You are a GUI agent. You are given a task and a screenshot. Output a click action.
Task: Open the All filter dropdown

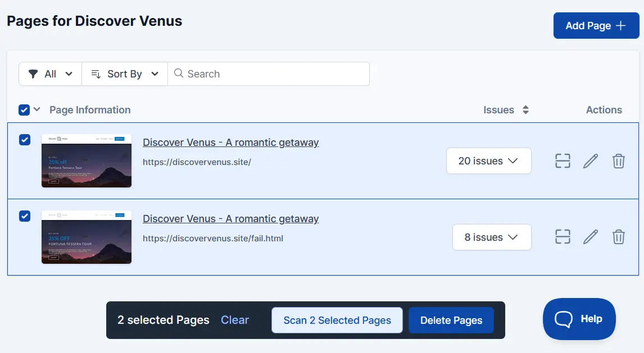coord(51,74)
